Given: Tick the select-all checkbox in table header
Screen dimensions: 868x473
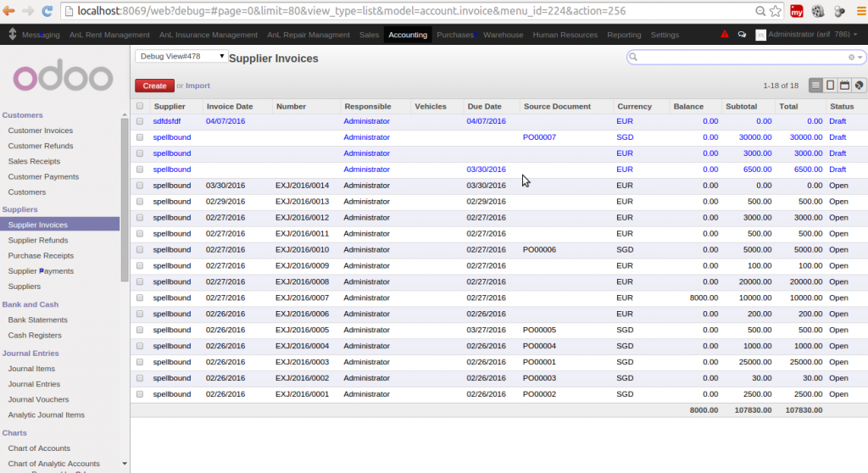Looking at the screenshot, I should pos(140,107).
